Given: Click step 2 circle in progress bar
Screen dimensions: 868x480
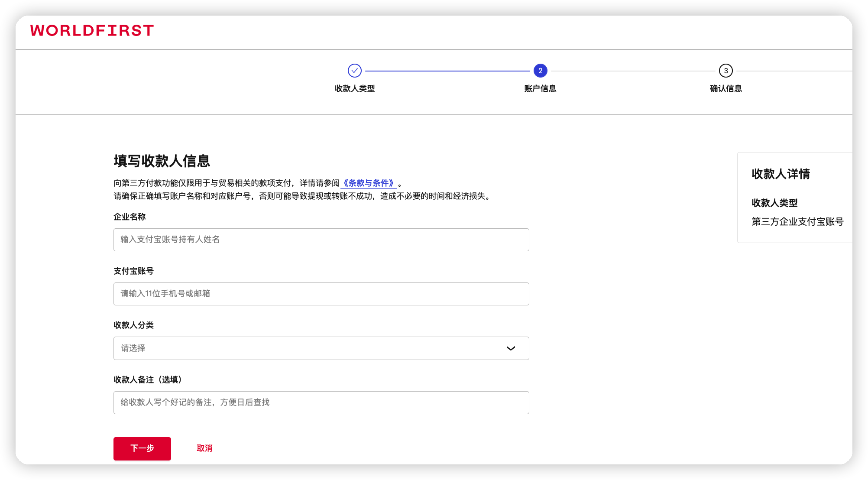Looking at the screenshot, I should point(540,71).
